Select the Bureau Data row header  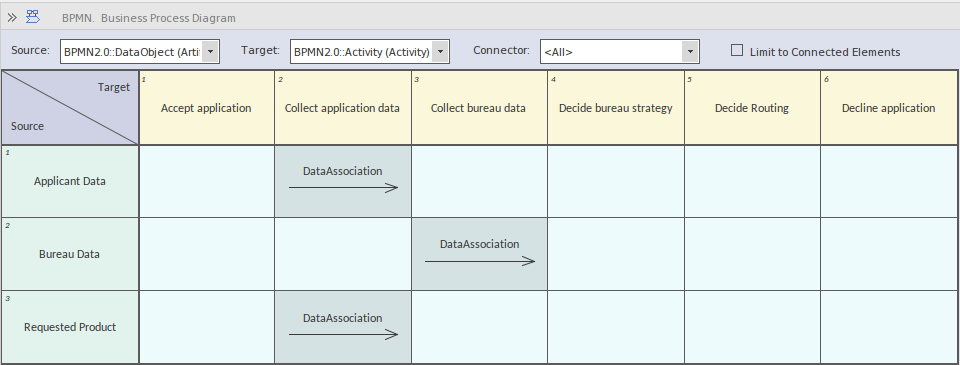click(x=70, y=254)
